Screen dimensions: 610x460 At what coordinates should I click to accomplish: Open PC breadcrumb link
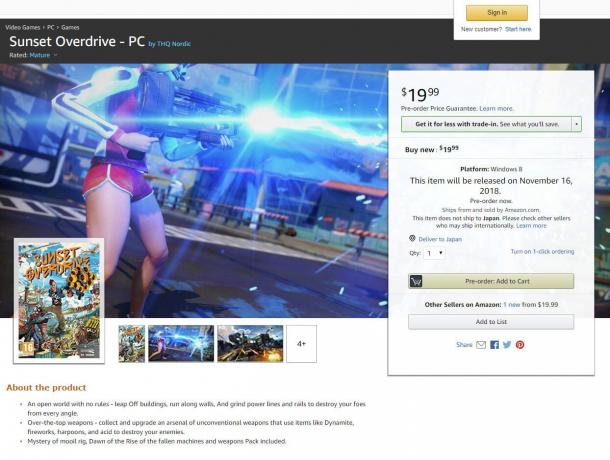[51, 27]
